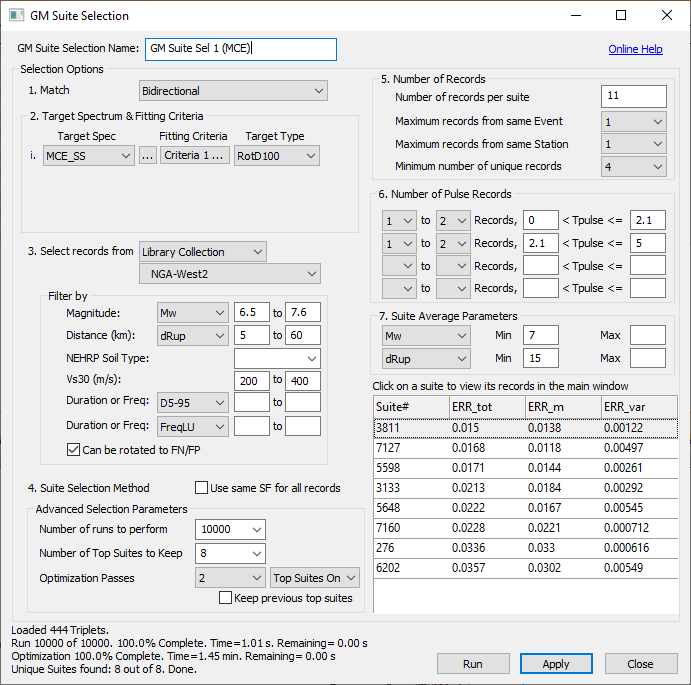
Task: Expand the Target Type RotD100 dropdown
Action: point(277,155)
